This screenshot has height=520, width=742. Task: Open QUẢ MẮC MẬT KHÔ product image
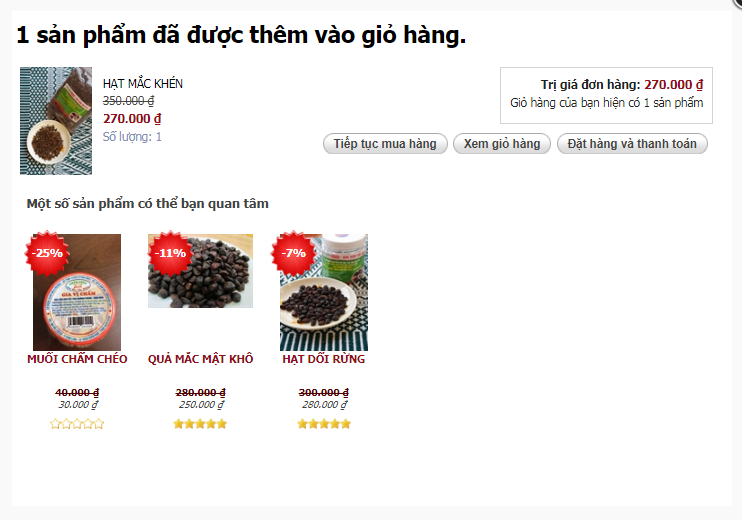pyautogui.click(x=200, y=271)
